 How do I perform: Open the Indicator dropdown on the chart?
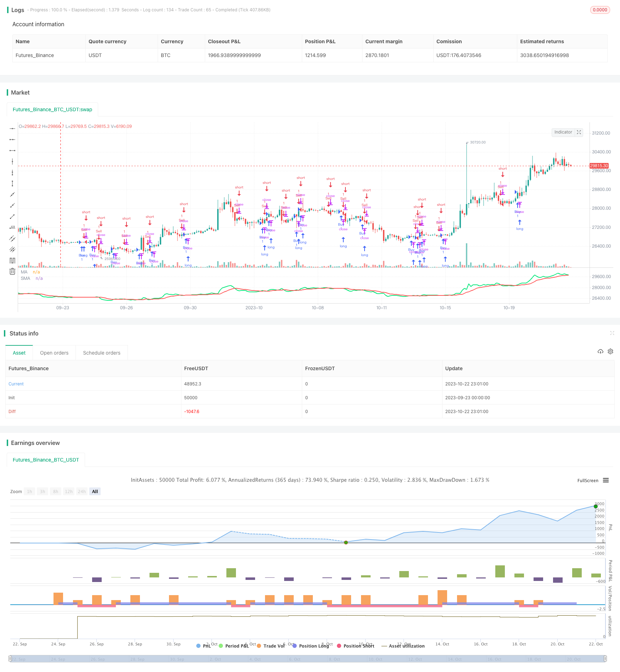coord(563,132)
